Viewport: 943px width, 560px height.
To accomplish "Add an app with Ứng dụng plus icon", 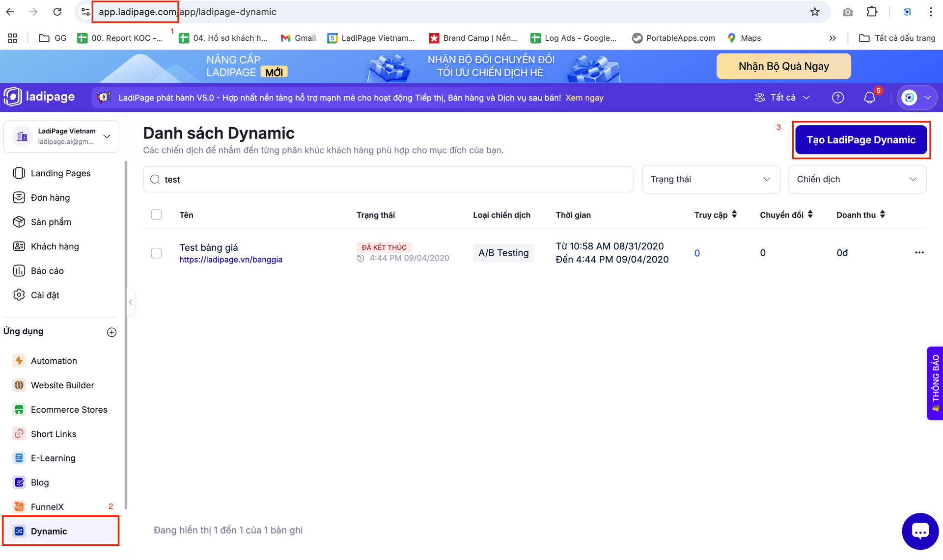I will pos(111,332).
